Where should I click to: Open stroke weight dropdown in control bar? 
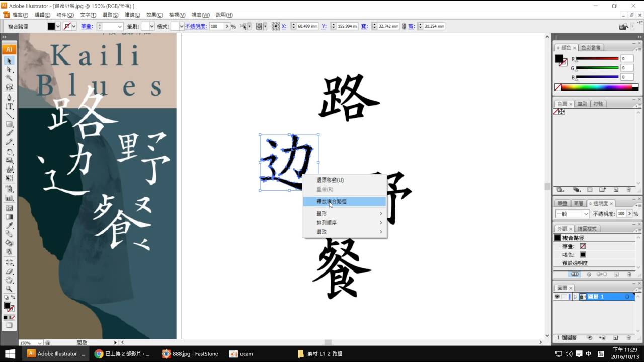pos(119,26)
